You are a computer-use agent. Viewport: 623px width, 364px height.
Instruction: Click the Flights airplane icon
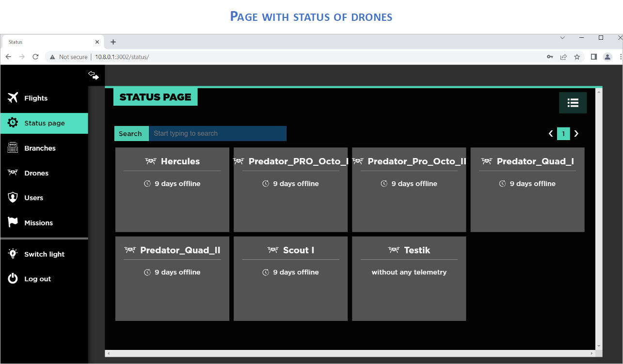click(x=13, y=98)
